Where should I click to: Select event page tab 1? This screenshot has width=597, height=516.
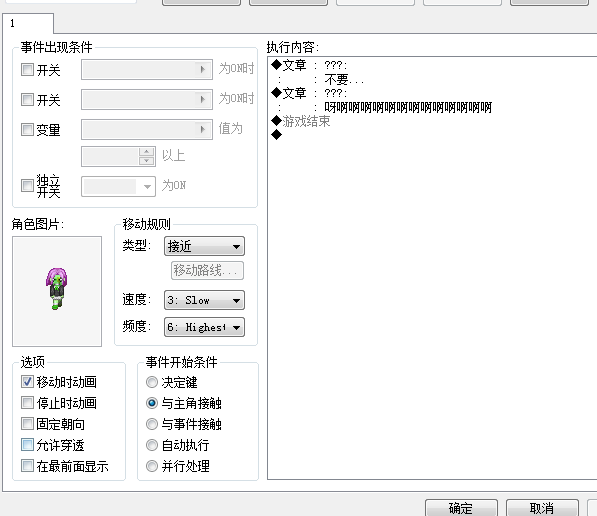pyautogui.click(x=28, y=23)
